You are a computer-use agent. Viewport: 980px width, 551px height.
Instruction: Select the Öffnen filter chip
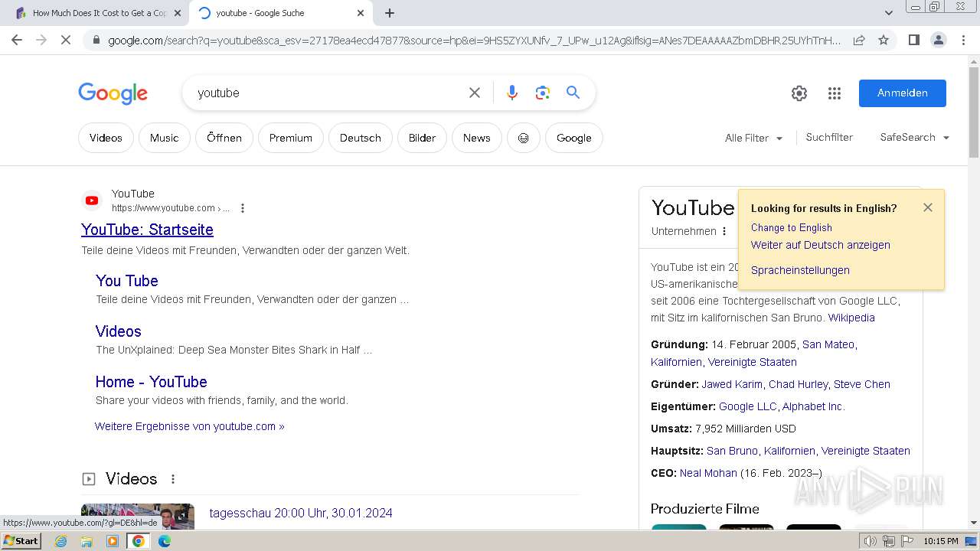(224, 138)
